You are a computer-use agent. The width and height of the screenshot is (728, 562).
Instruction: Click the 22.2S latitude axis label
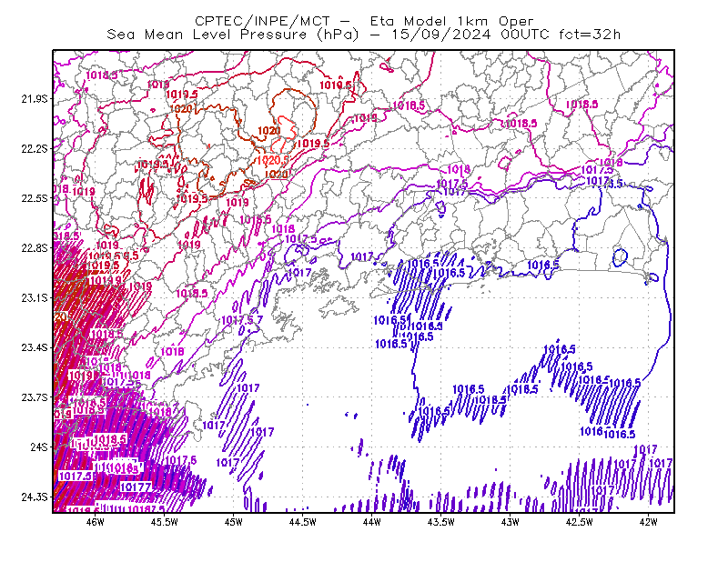[35, 148]
